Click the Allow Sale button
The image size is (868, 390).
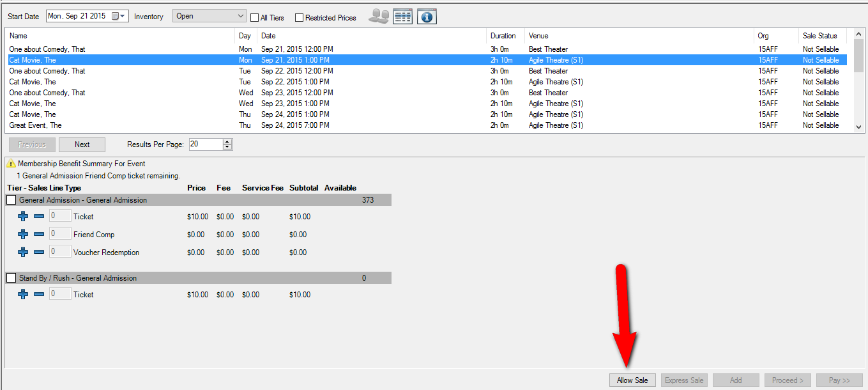pyautogui.click(x=632, y=380)
